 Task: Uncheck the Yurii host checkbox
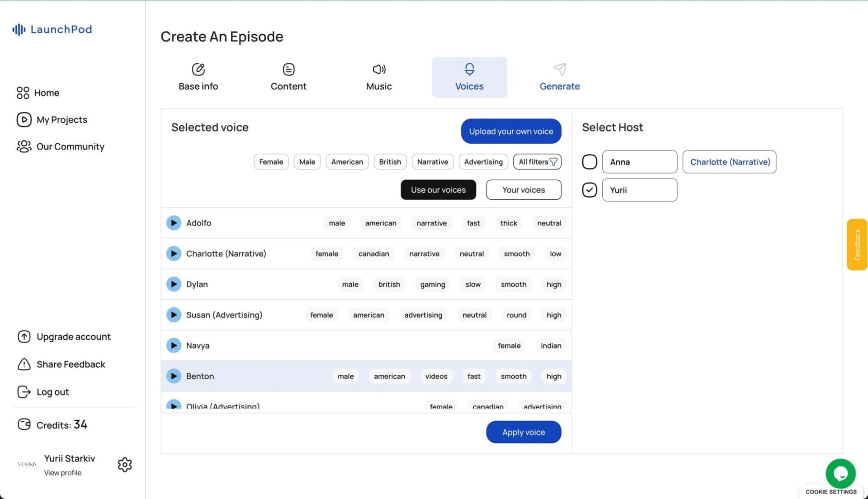click(x=589, y=190)
